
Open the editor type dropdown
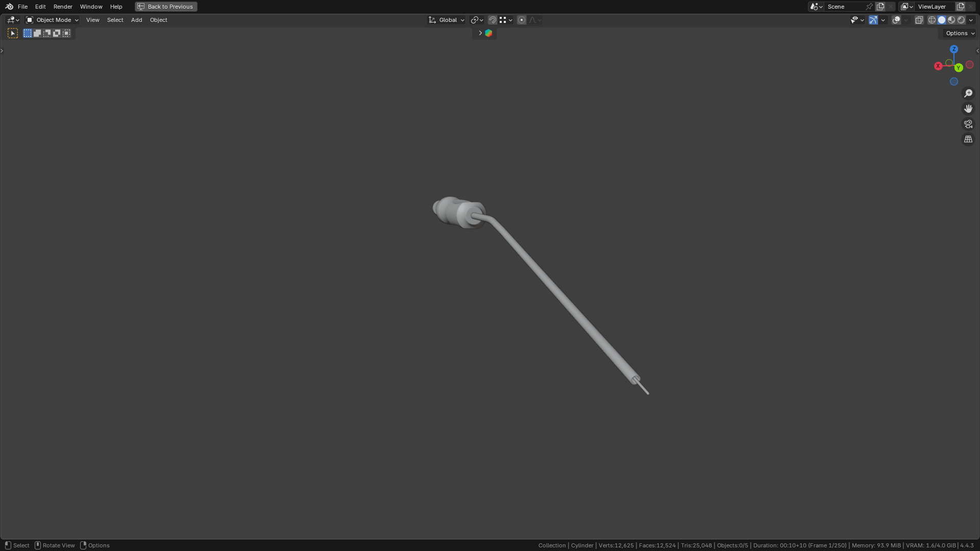(x=13, y=20)
